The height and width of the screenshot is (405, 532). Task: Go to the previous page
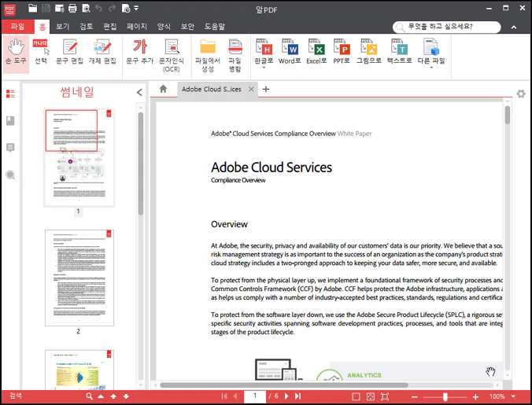pos(235,396)
